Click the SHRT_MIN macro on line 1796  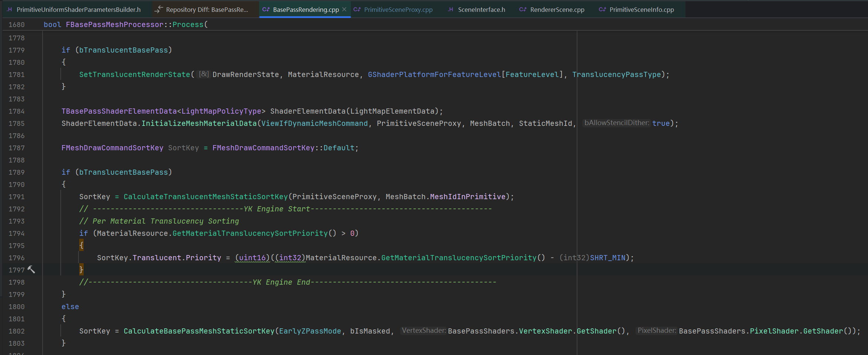coord(607,258)
